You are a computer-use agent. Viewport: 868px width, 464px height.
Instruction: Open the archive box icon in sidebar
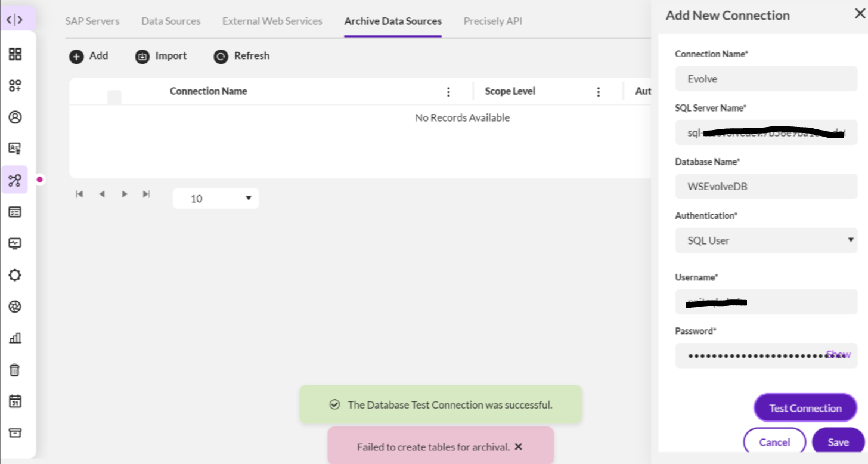click(15, 432)
